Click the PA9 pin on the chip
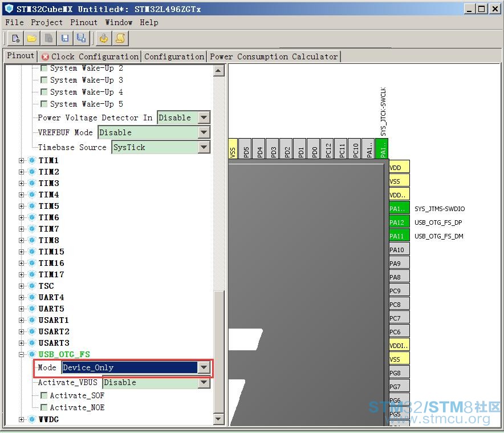Image resolution: width=504 pixels, height=433 pixels. pyautogui.click(x=399, y=263)
